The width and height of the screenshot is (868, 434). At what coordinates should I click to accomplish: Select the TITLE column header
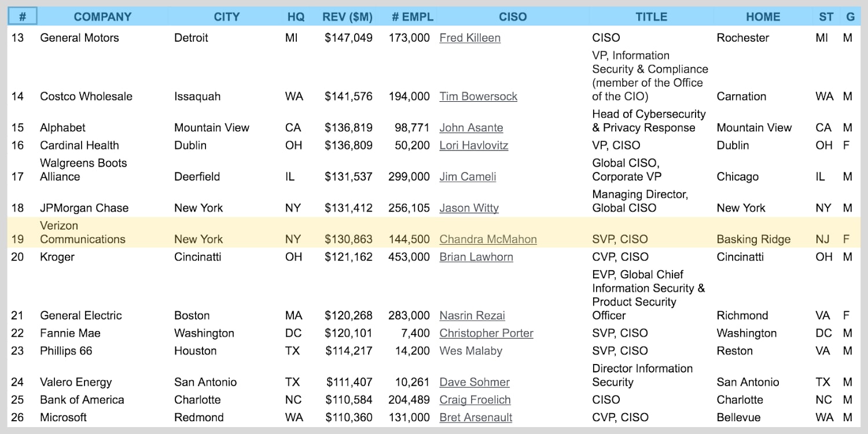[x=652, y=17]
